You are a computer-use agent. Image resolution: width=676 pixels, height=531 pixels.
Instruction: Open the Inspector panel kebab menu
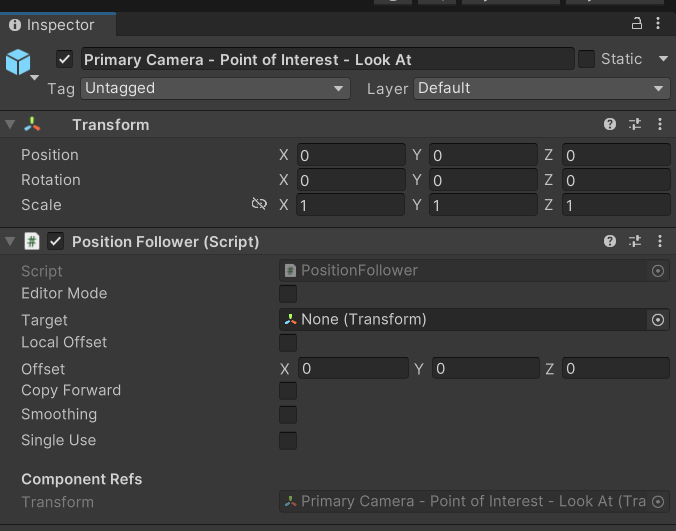coord(659,24)
